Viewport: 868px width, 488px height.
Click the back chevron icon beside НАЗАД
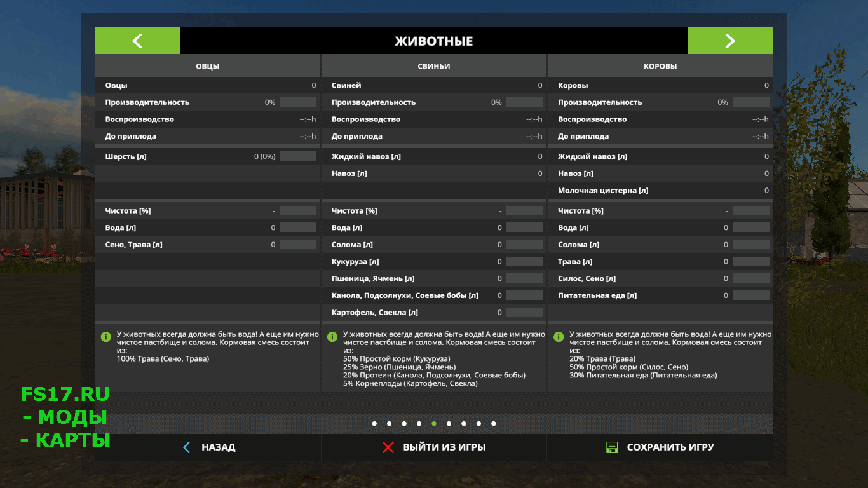click(186, 447)
